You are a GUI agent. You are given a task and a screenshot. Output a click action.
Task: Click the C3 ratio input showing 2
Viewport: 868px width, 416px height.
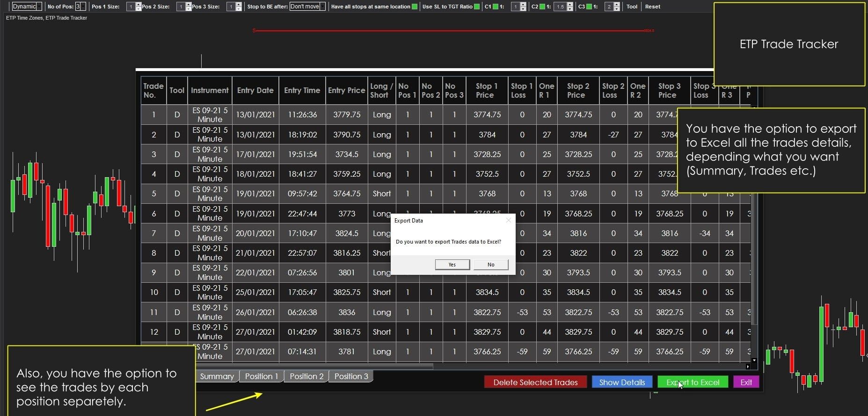click(x=609, y=7)
